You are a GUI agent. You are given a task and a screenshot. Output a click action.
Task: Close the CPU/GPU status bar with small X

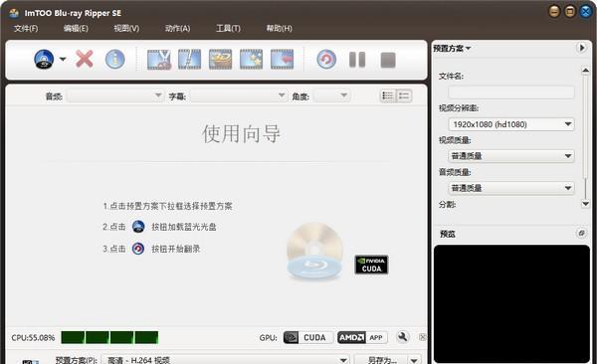tap(422, 337)
